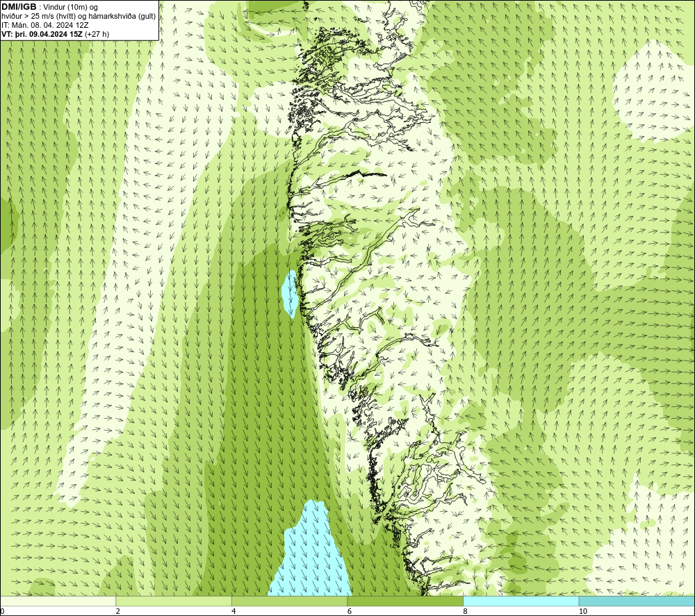Click the '2' label on the color scale
Image resolution: width=695 pixels, height=616 pixels.
(118, 611)
